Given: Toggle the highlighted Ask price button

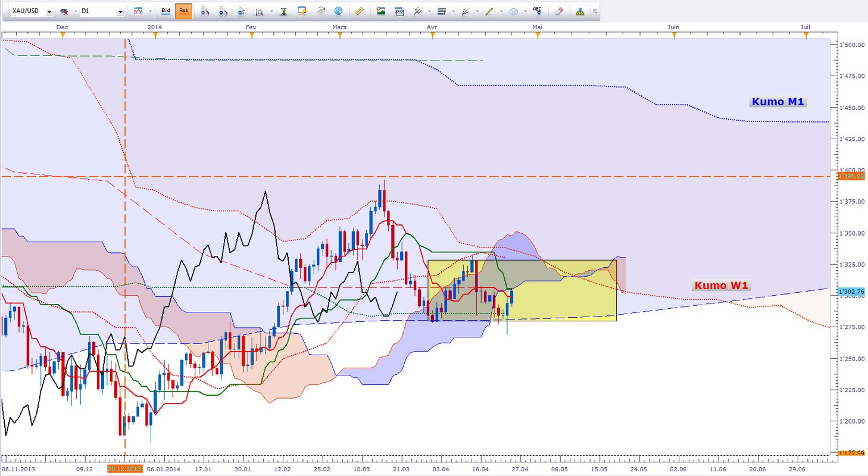Looking at the screenshot, I should click(x=183, y=11).
